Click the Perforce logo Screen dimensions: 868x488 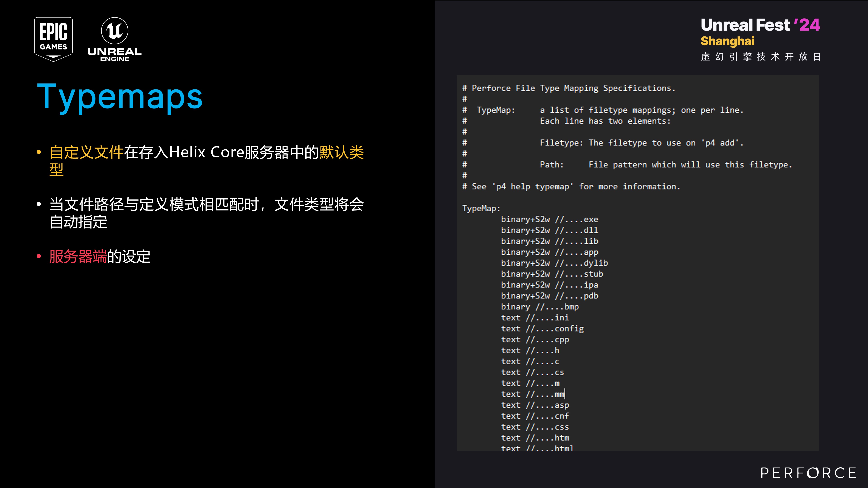tap(808, 473)
